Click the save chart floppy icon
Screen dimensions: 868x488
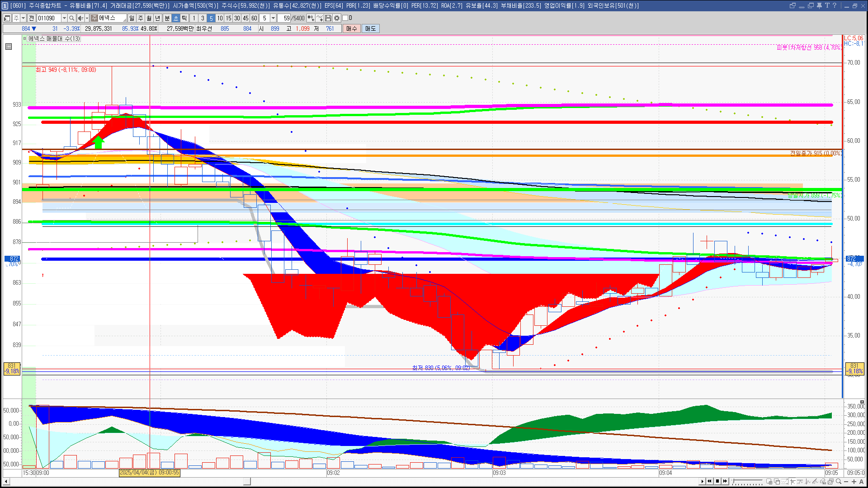point(328,18)
